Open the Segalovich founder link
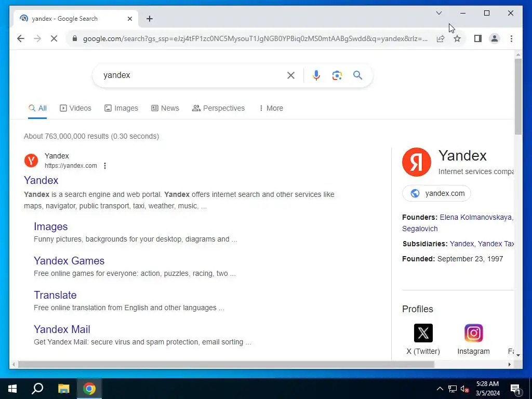The width and height of the screenshot is (532, 399). point(420,229)
